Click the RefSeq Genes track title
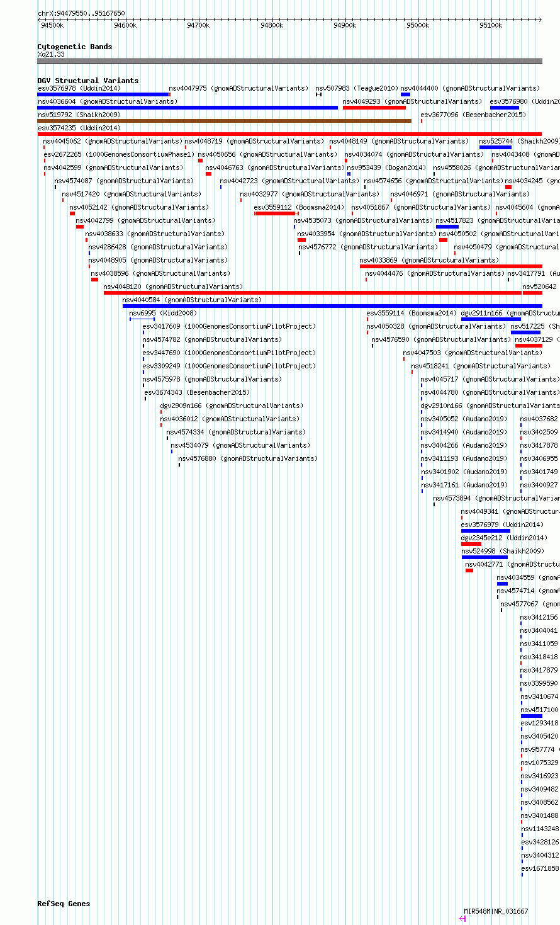The image size is (560, 925). 64,904
